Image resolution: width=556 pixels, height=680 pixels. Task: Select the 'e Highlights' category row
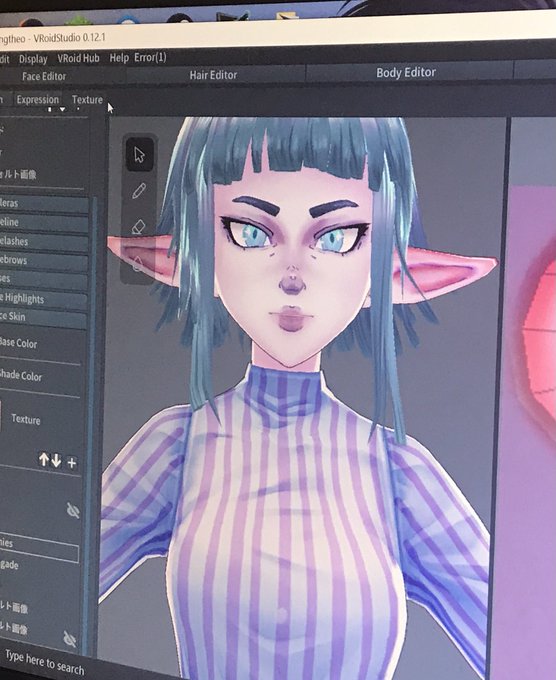(x=43, y=298)
